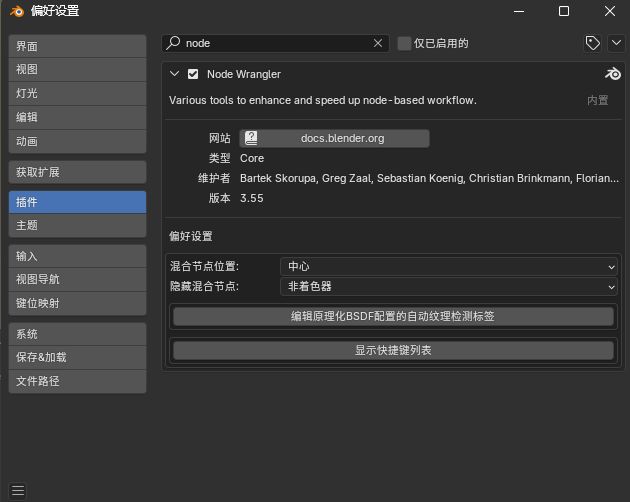Select the 文件路径 tab

click(x=77, y=381)
